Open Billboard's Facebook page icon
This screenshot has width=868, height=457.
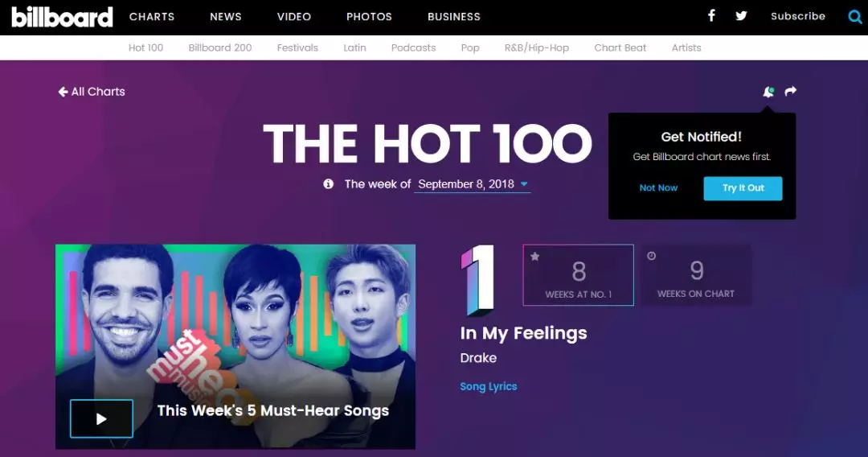711,15
